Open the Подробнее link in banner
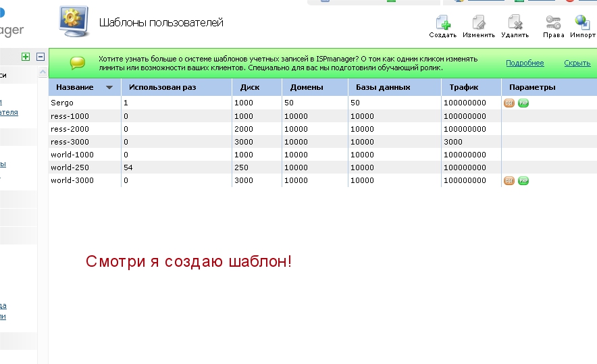The height and width of the screenshot is (364, 597). [525, 63]
